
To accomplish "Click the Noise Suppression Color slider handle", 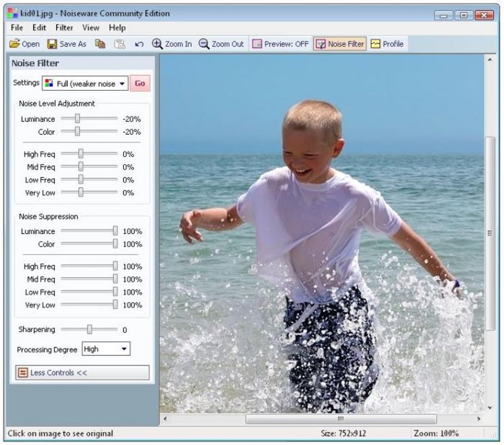I will click(115, 244).
